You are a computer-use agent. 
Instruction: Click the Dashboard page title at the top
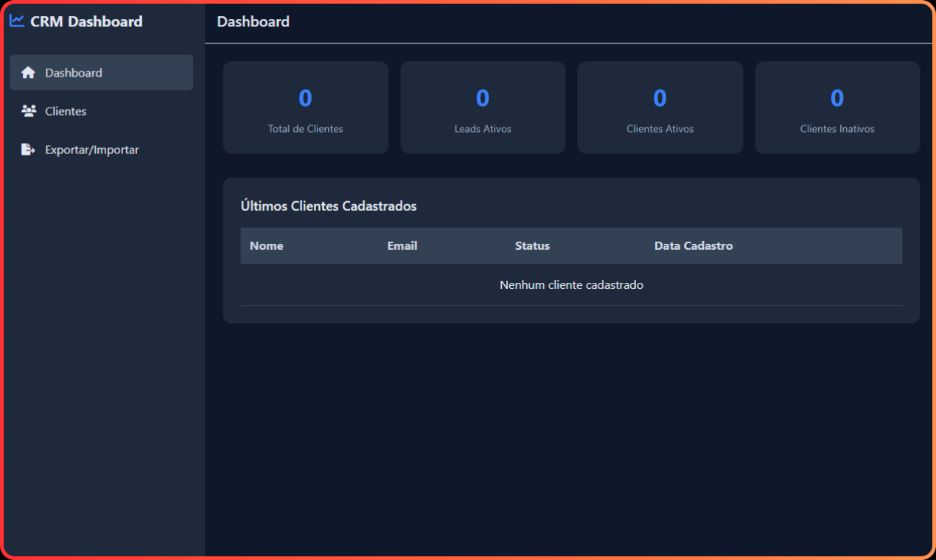coord(253,21)
